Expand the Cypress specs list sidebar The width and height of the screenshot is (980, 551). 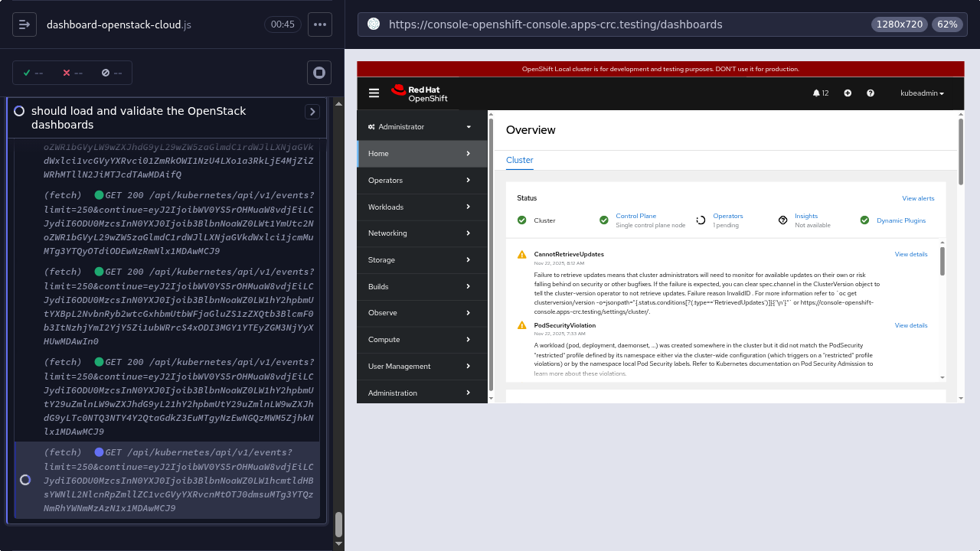pyautogui.click(x=24, y=24)
